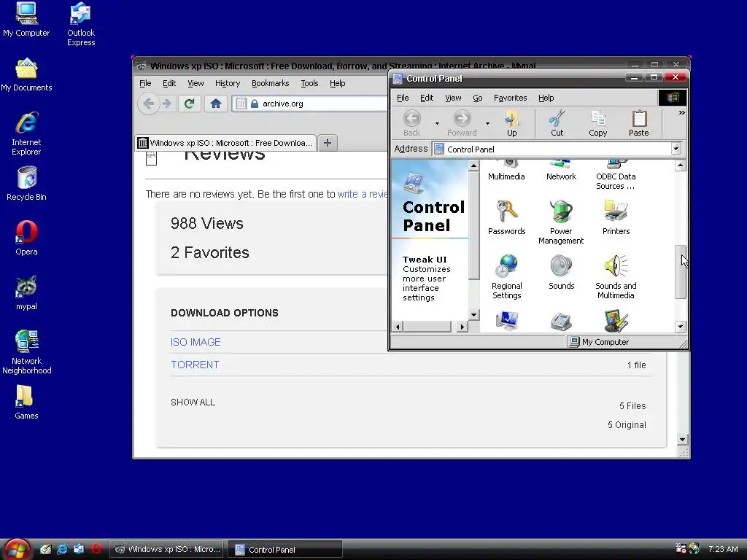Click SHOW ALL download options link
The height and width of the screenshot is (560, 747).
pos(193,402)
